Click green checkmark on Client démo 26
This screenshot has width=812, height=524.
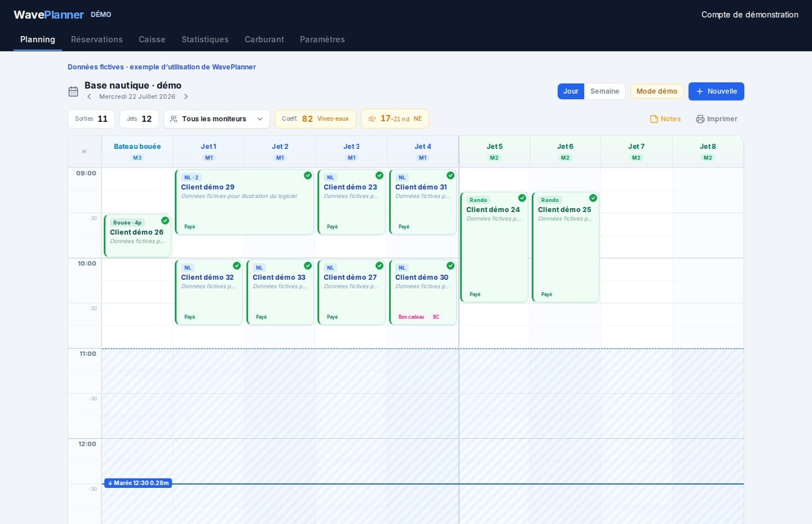(165, 221)
